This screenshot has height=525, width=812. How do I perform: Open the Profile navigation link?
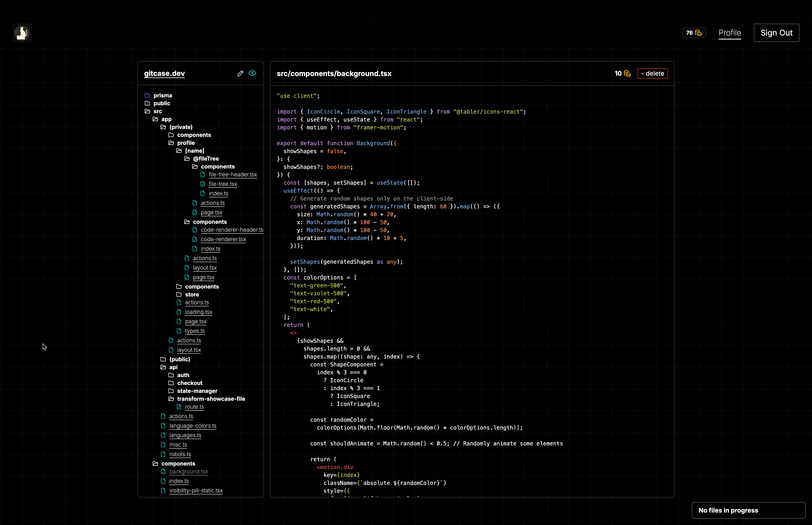tap(729, 33)
